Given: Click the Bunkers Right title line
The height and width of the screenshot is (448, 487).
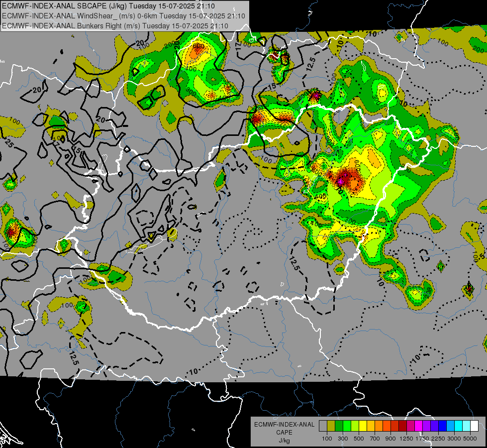Looking at the screenshot, I should point(115,26).
